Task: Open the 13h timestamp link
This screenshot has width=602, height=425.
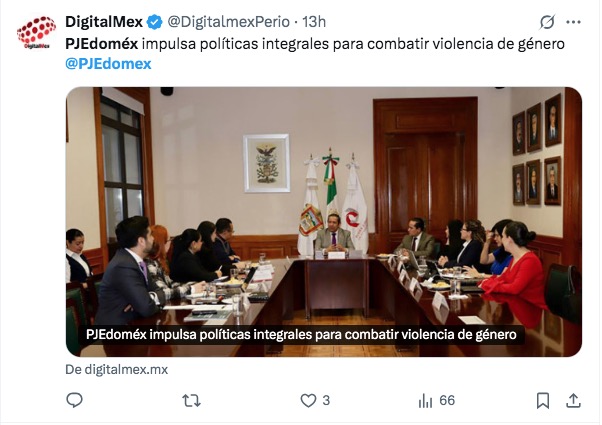Action: pyautogui.click(x=314, y=22)
